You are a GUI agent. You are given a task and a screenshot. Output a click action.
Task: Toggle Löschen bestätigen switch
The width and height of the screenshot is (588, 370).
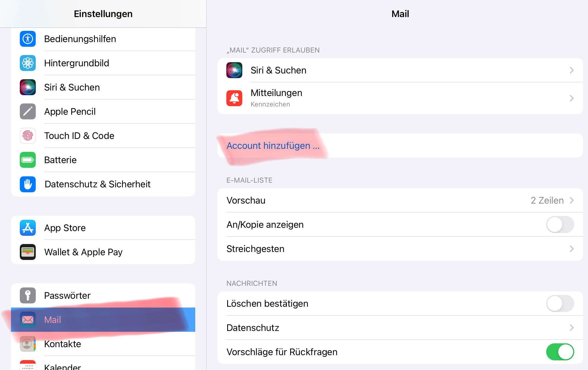(560, 303)
